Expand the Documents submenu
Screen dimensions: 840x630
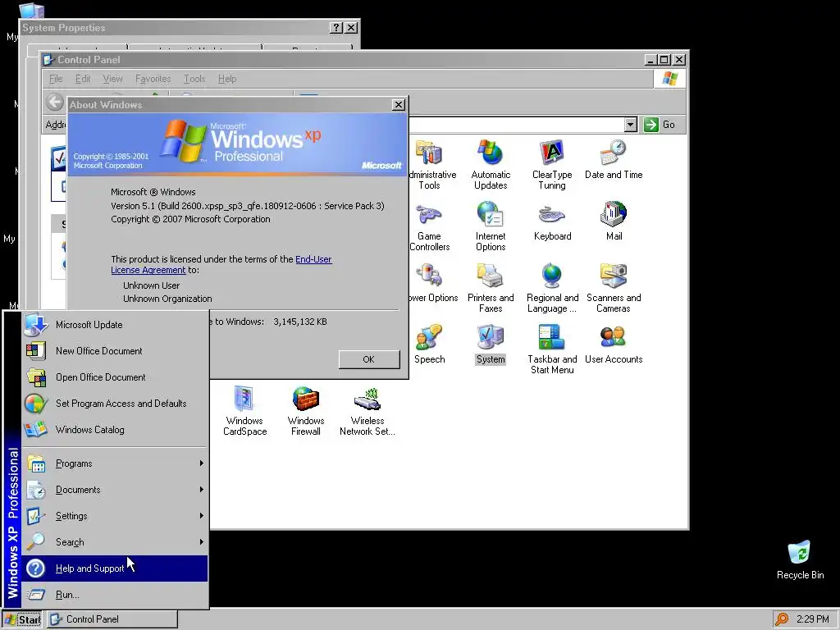coord(115,490)
